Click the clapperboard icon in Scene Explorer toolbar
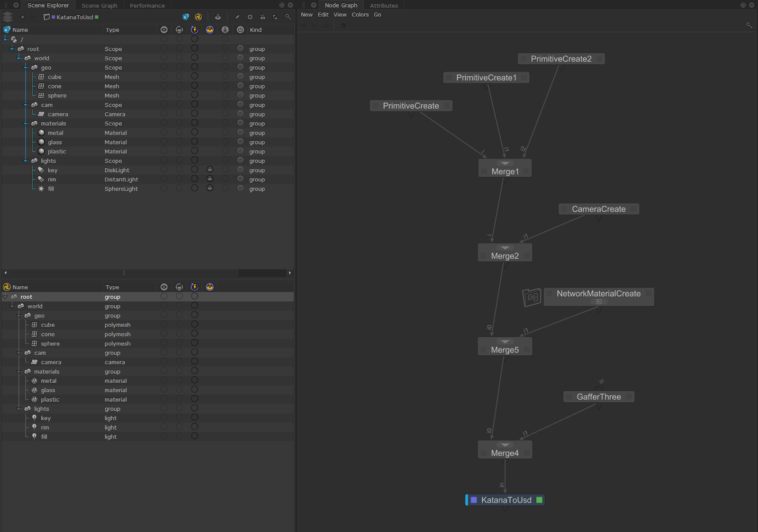The height and width of the screenshot is (532, 758). [262, 17]
